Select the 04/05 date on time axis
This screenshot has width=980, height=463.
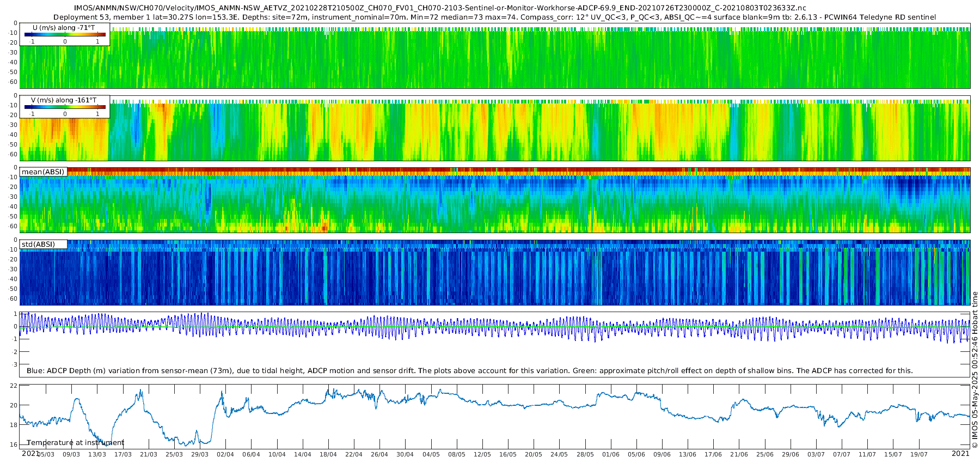(x=431, y=454)
